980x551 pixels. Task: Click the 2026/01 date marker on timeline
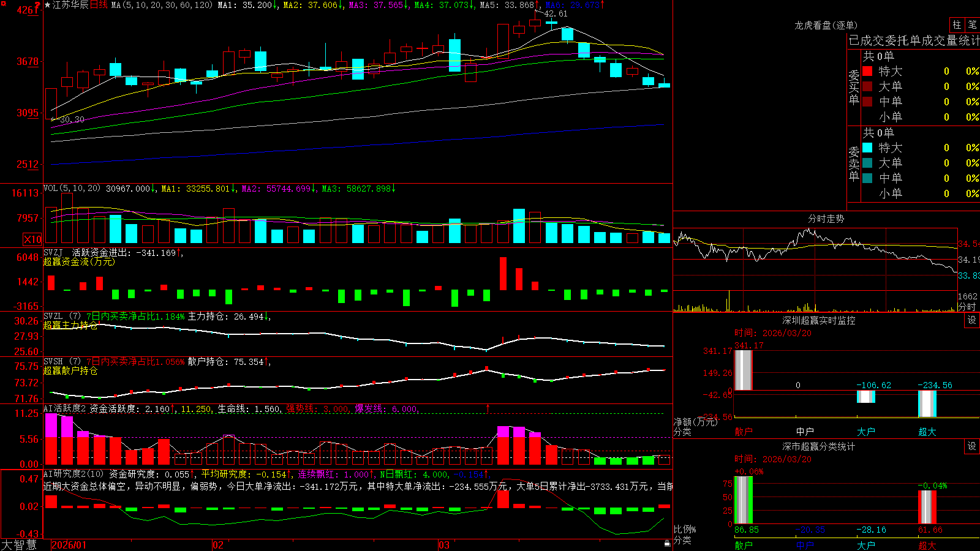(69, 545)
